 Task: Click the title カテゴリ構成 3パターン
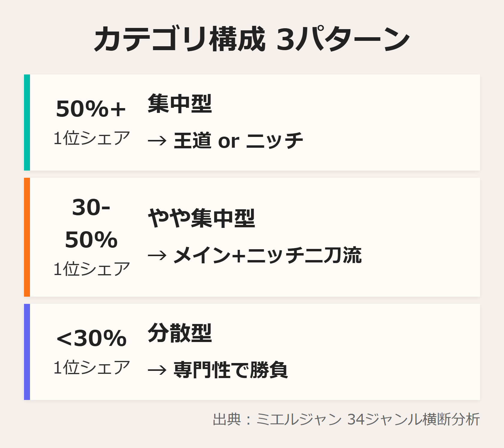(252, 40)
